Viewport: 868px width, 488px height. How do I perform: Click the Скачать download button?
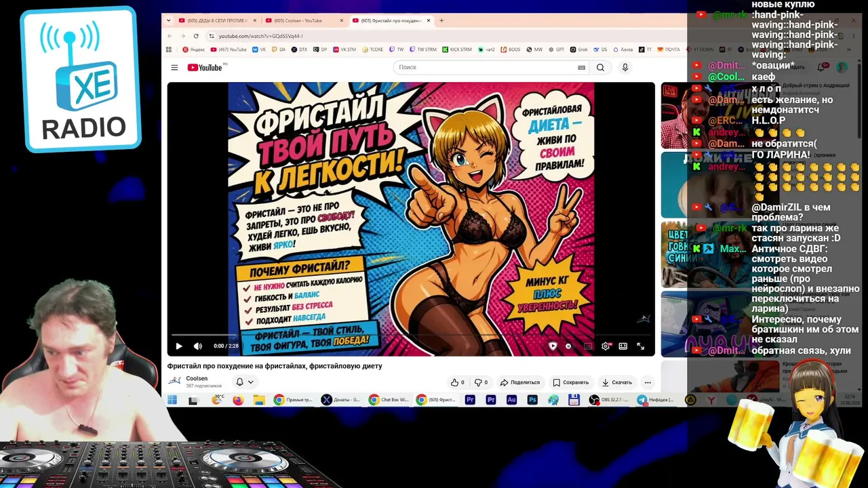(617, 382)
